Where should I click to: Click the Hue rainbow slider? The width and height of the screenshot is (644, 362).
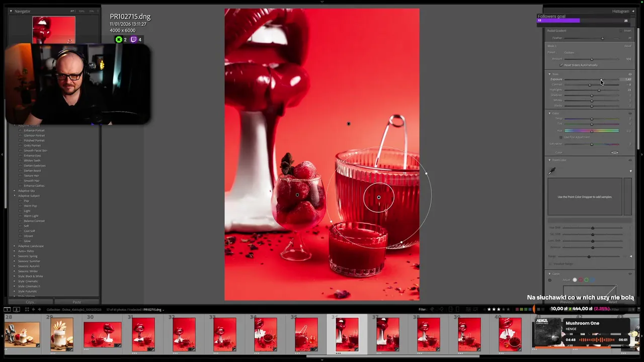pos(592,131)
